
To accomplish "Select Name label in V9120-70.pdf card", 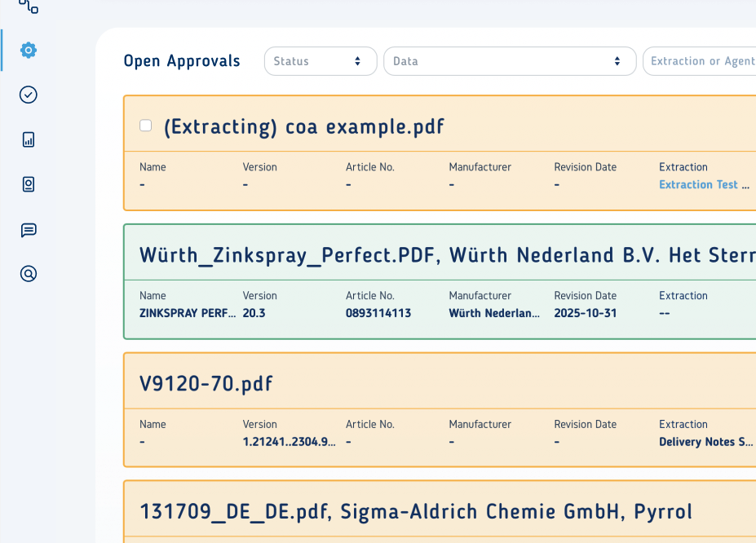I will (153, 424).
